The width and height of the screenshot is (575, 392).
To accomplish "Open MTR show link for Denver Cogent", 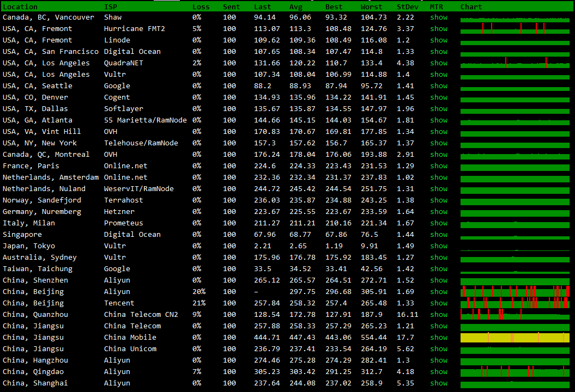I will pyautogui.click(x=439, y=97).
